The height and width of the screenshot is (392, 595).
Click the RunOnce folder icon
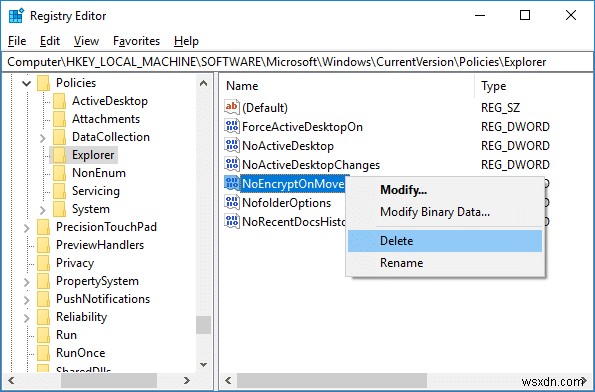click(x=44, y=353)
